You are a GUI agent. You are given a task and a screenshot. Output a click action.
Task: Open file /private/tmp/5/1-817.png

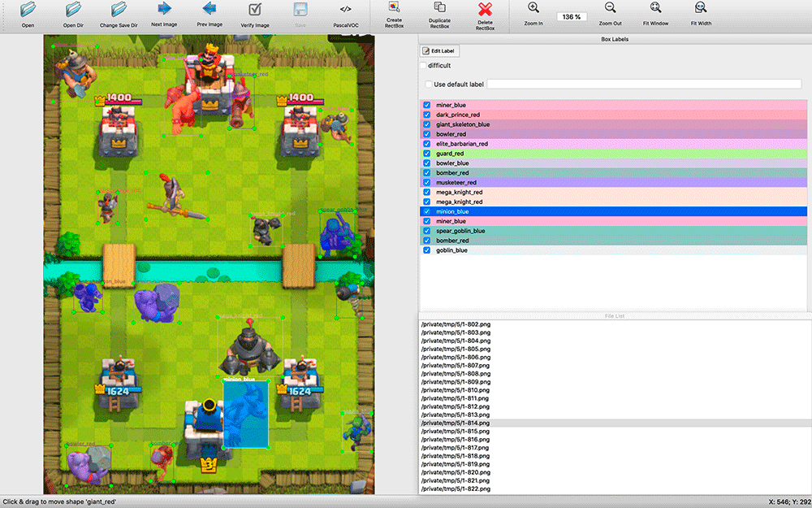tap(456, 447)
